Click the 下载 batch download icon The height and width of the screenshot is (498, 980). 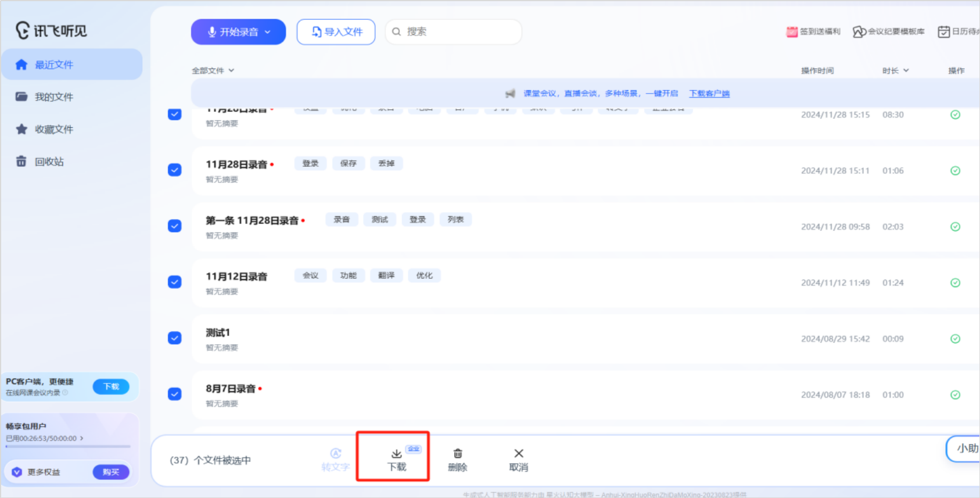(x=397, y=453)
